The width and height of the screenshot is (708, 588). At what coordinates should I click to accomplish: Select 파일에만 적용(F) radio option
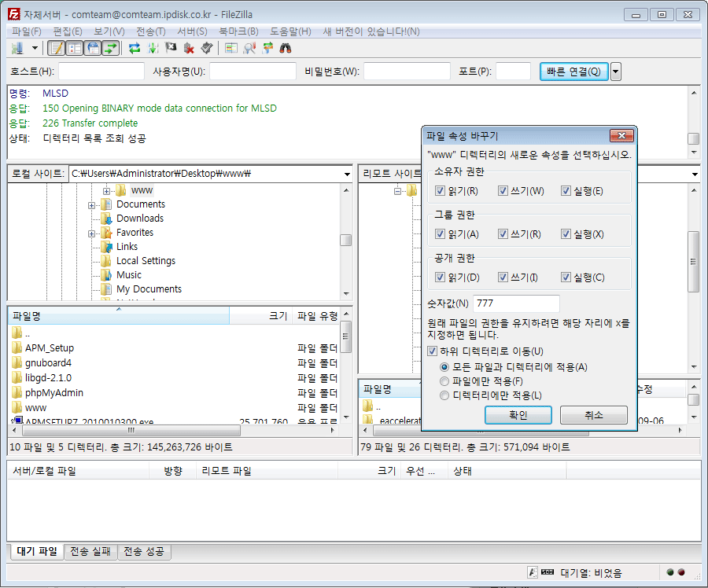[x=444, y=381]
